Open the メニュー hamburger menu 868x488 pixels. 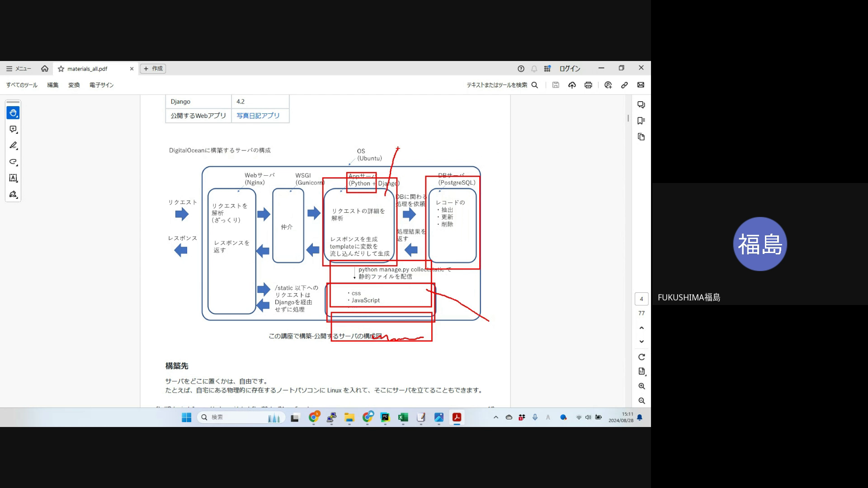[19, 69]
